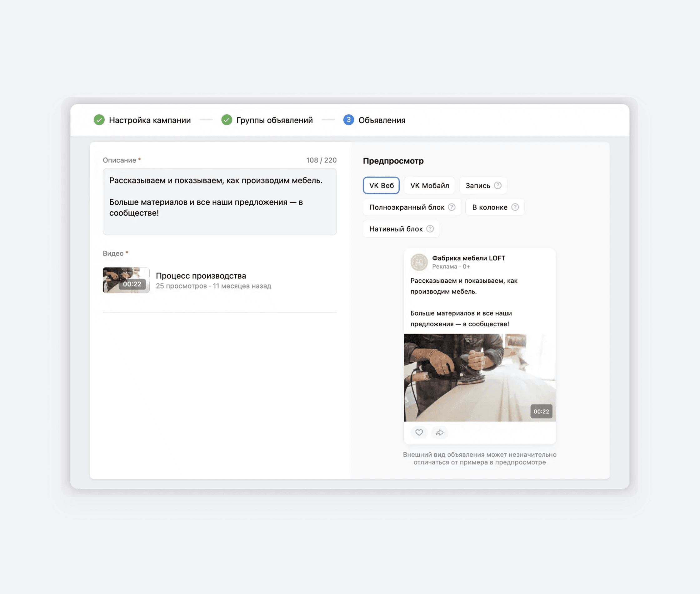Click the question mark beside В колонке

pyautogui.click(x=515, y=207)
